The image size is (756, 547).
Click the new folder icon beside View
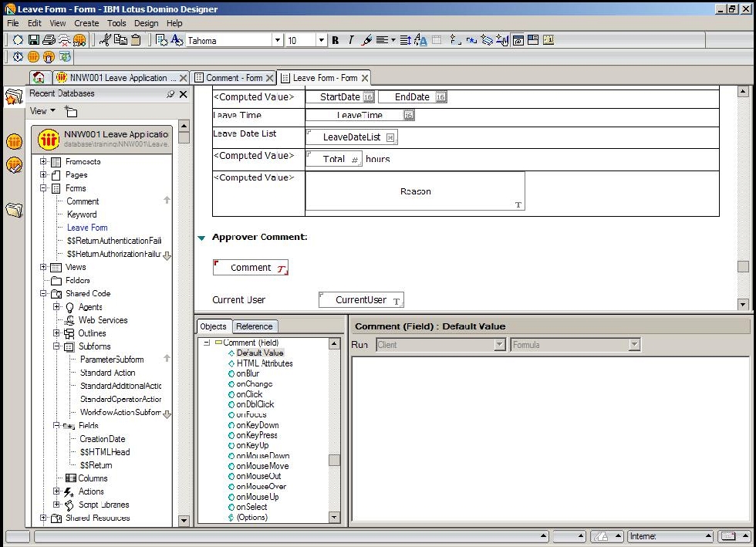(71, 111)
